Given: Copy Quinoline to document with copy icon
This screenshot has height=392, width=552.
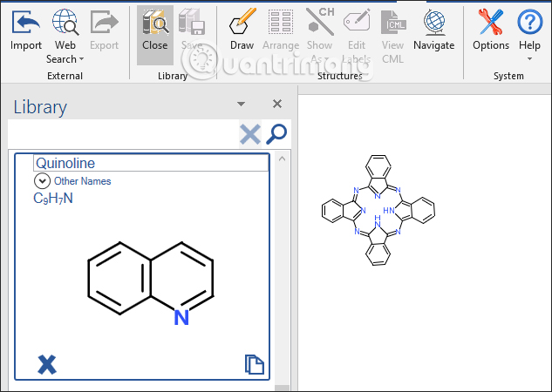Looking at the screenshot, I should click(x=254, y=364).
